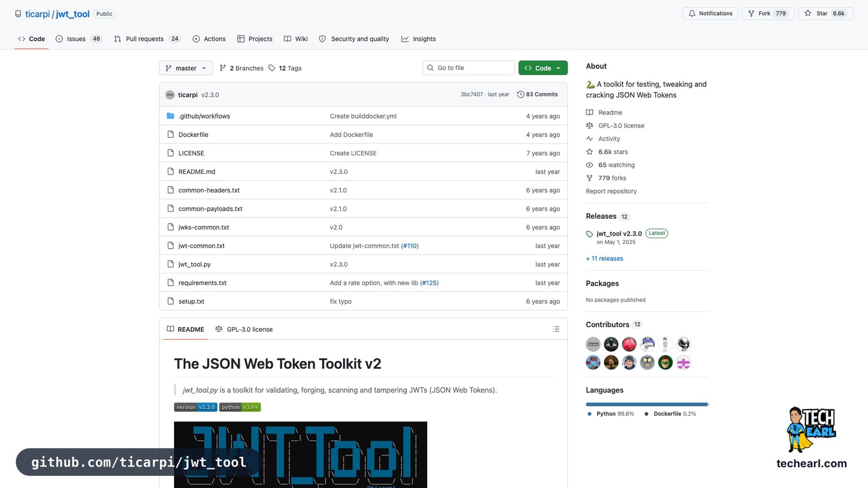Image resolution: width=868 pixels, height=488 pixels.
Task: Select the GPL-3.0 license tab
Action: click(x=244, y=329)
